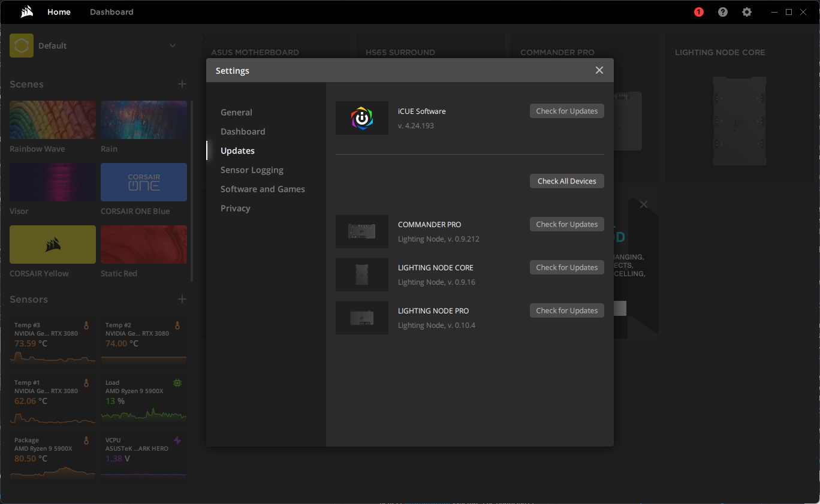This screenshot has width=820, height=504.
Task: Open the Temp #3 sensor card
Action: point(53,340)
